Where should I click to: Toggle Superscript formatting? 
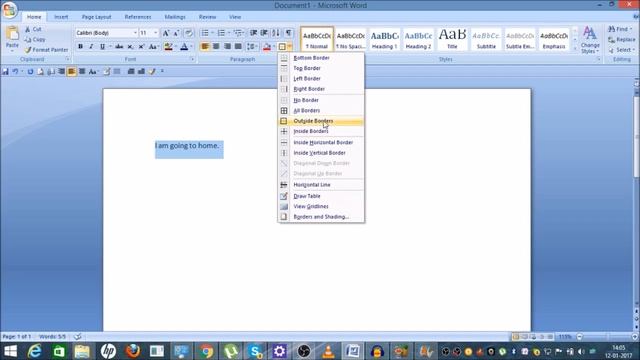coord(141,47)
